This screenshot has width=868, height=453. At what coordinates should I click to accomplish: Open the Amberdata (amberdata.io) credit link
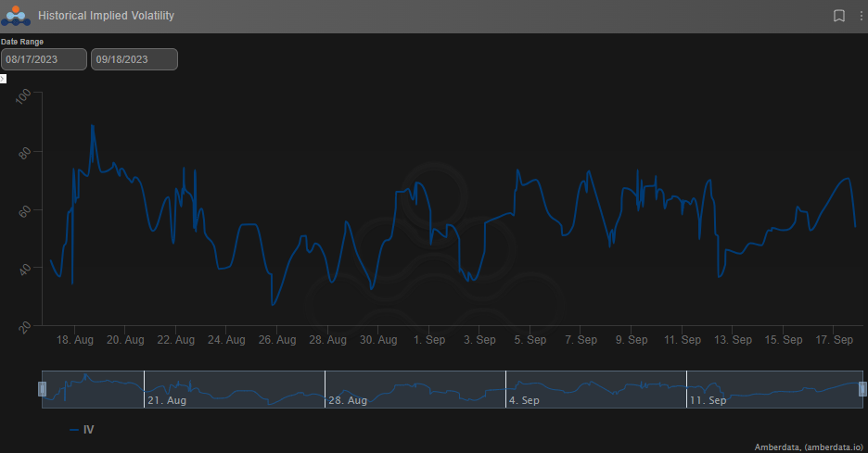pyautogui.click(x=809, y=447)
